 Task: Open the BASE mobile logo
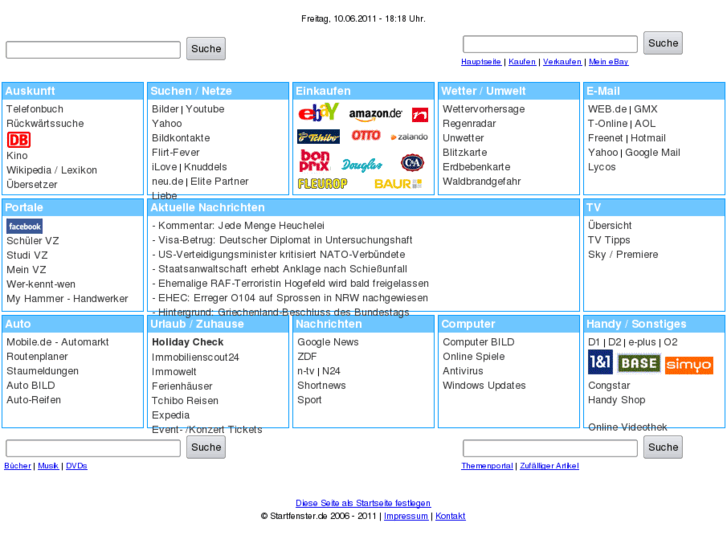[x=639, y=363]
